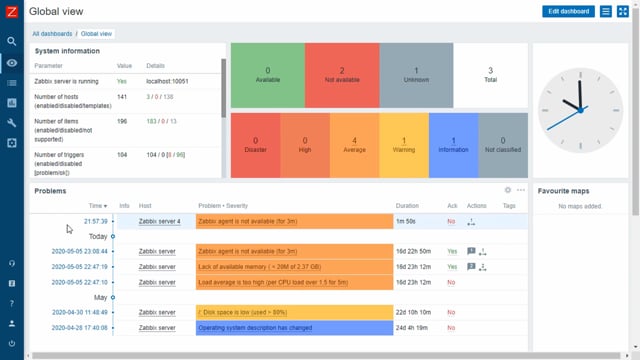The width and height of the screenshot is (640, 360).
Task: Open the Zabbix server 4 host link
Action: click(159, 221)
